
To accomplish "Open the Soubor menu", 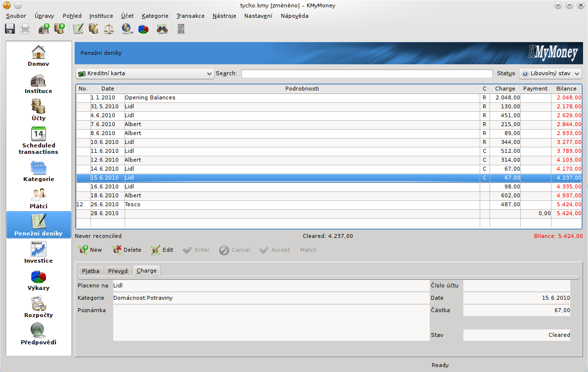I will tap(16, 16).
